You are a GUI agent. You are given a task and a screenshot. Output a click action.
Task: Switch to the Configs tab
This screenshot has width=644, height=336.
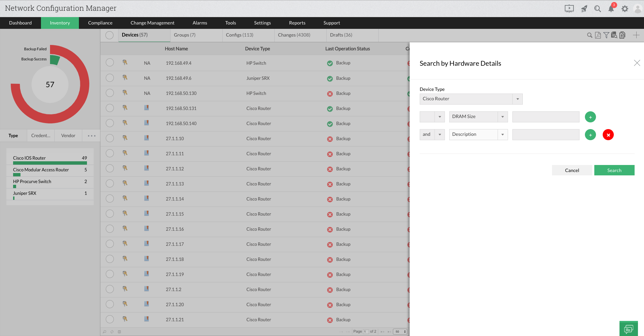tap(239, 35)
